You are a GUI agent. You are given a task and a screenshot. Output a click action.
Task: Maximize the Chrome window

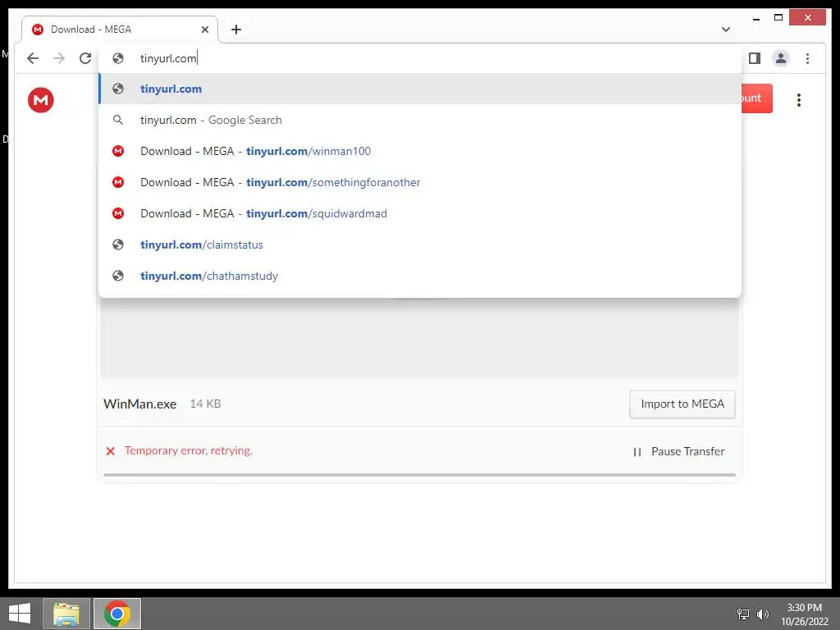click(x=778, y=18)
